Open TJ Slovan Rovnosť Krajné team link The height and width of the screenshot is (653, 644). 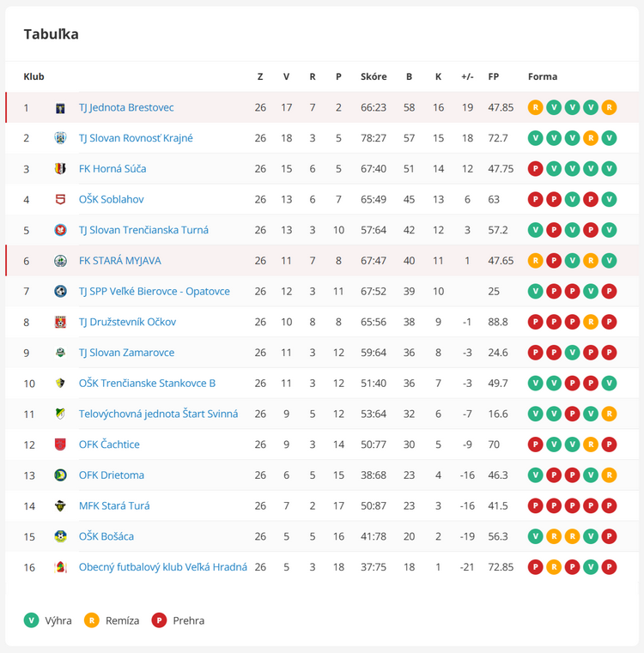[136, 138]
